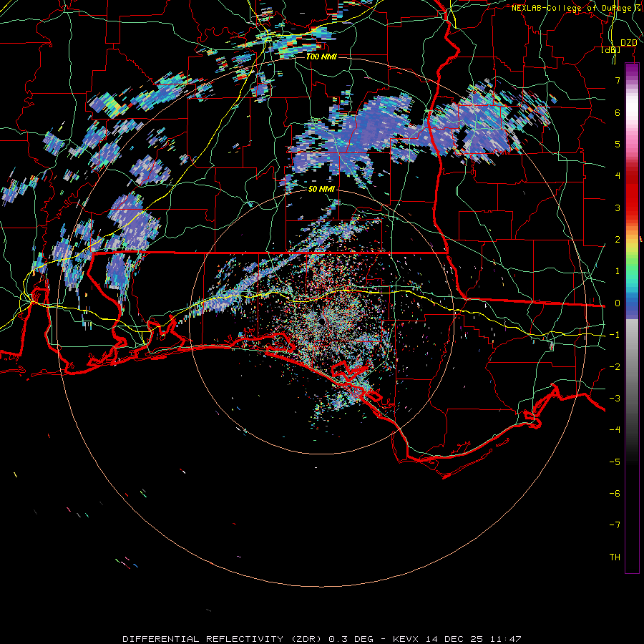Click the -1 value on the scale
644x644 pixels.
pos(615,335)
